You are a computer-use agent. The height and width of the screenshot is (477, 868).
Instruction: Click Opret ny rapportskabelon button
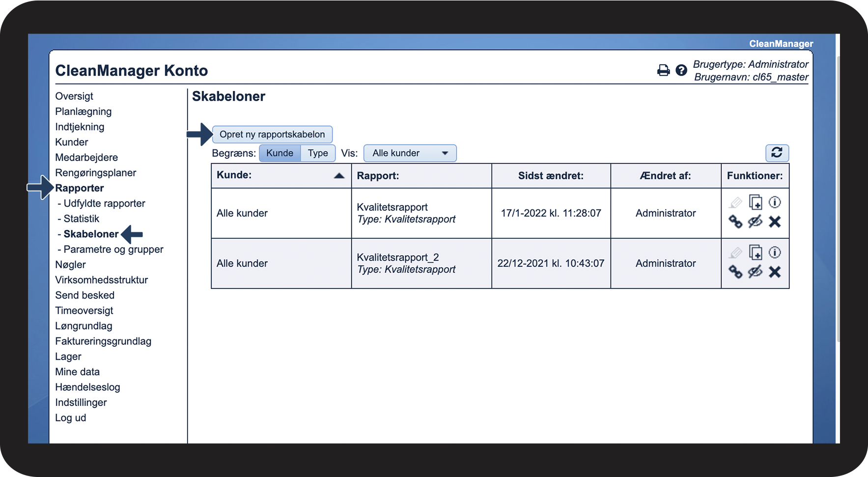tap(272, 135)
